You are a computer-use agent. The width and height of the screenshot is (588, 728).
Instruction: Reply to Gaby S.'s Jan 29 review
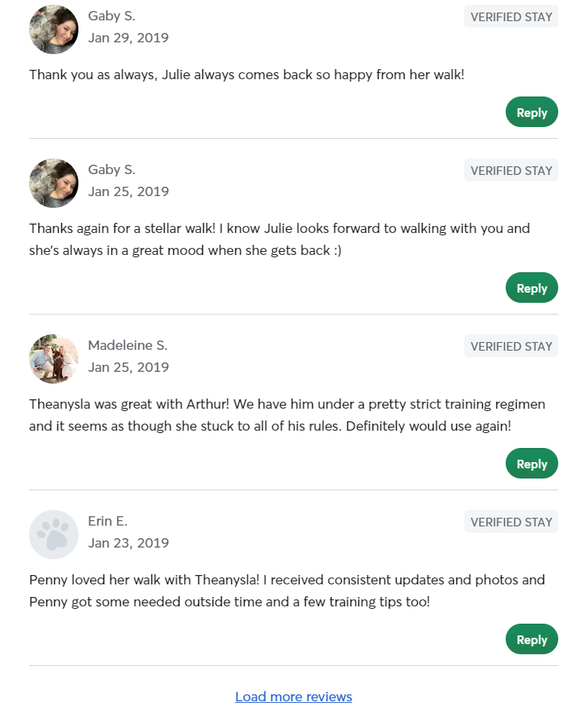532,111
